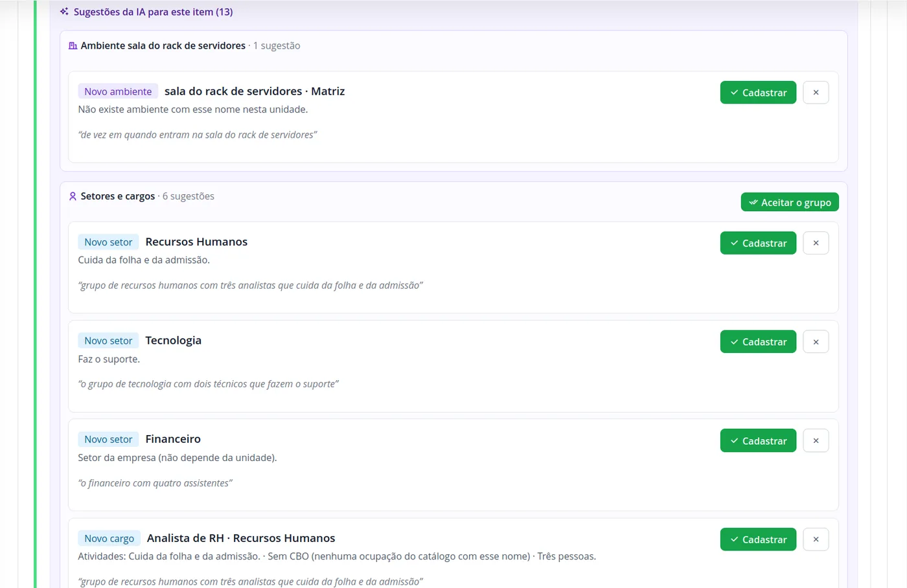Click the AI sparkle icon beside Sugestões da IA

click(64, 12)
